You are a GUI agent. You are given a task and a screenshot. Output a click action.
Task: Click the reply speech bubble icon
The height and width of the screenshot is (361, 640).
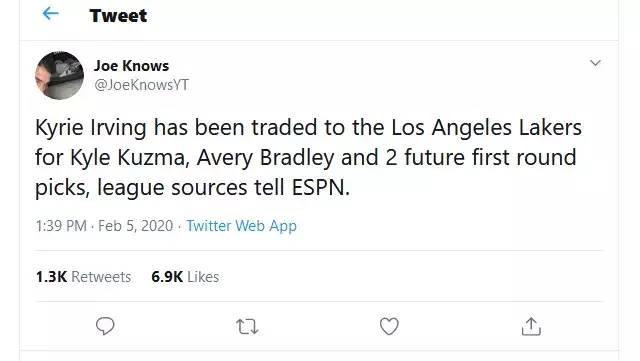click(x=105, y=326)
